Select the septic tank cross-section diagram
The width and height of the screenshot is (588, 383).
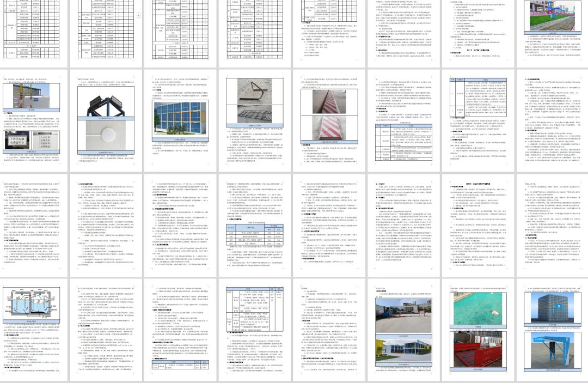[x=31, y=303]
